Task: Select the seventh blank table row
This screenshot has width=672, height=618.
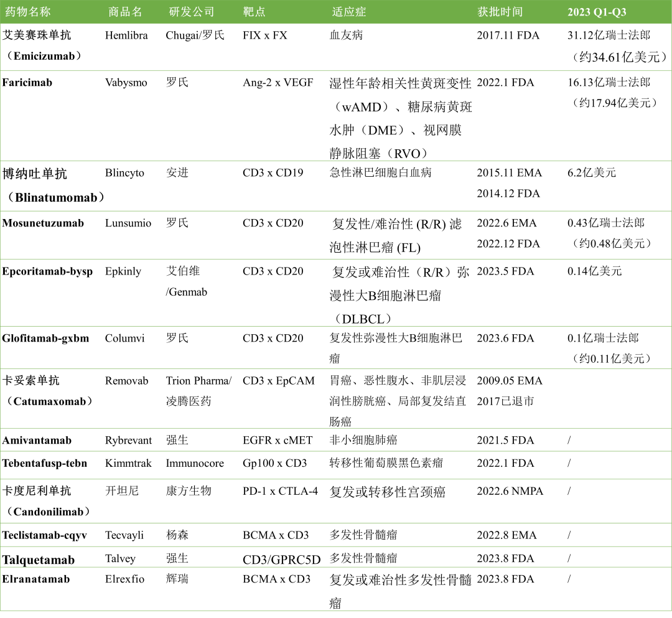Action: point(336,398)
